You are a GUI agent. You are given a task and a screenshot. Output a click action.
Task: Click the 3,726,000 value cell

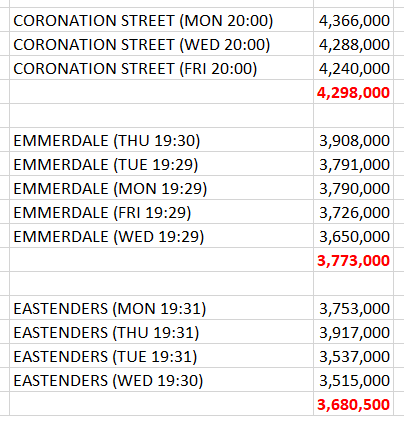[353, 212]
